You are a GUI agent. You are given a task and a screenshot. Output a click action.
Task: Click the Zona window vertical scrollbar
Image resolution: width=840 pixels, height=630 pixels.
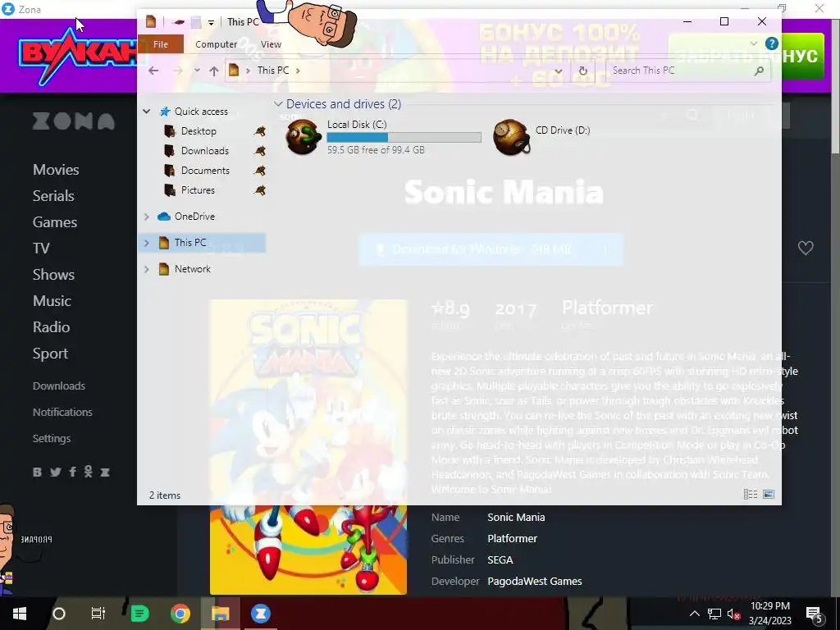[835, 85]
